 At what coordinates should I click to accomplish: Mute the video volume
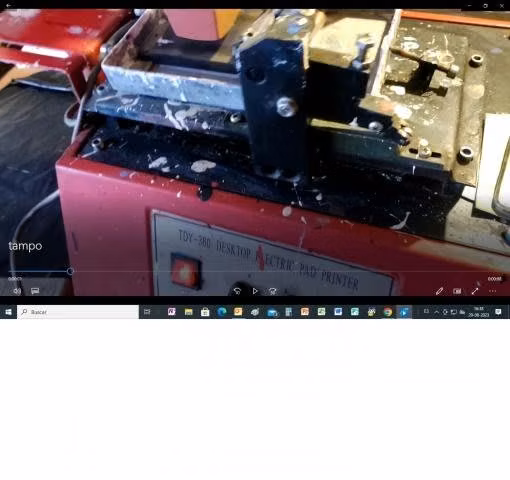coord(17,291)
